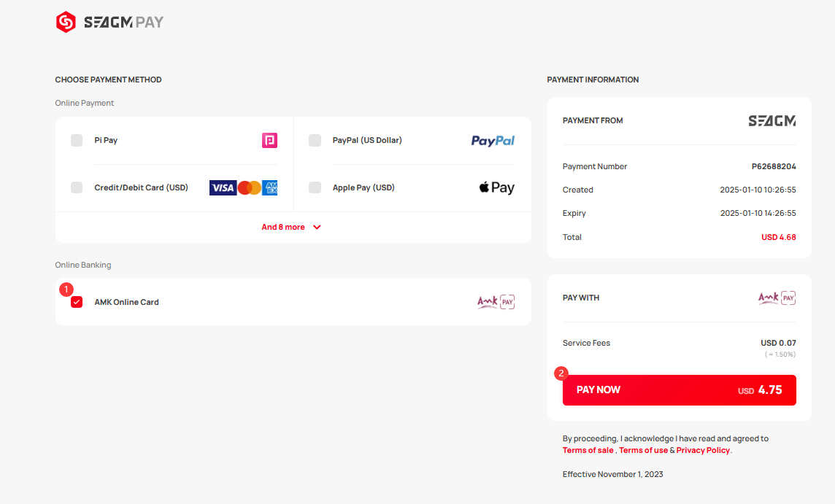Click the pink Pi Pay icon
Image resolution: width=835 pixels, height=504 pixels.
point(269,141)
